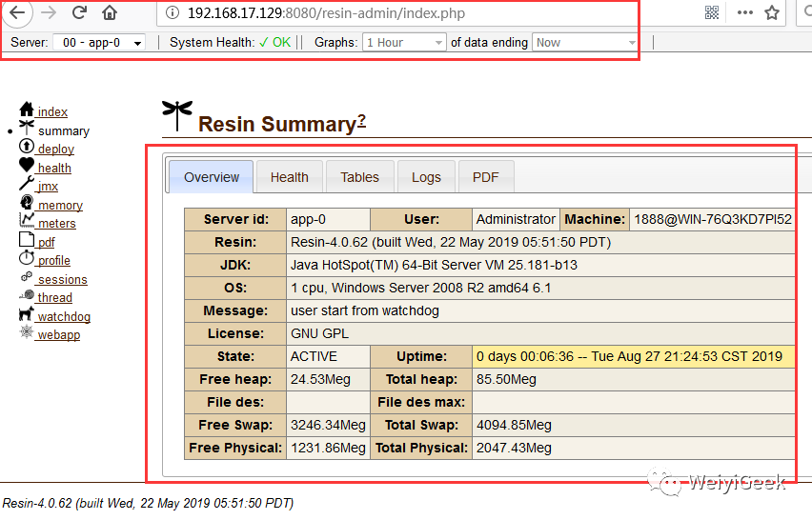Switch to the Logs tab
Screen dimensions: 812x520
pos(426,177)
